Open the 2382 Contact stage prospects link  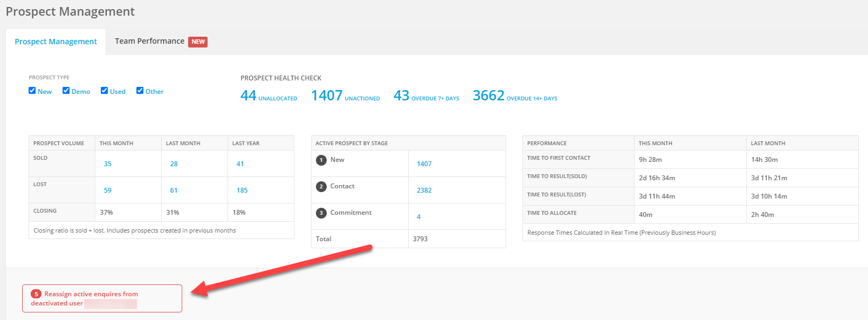tap(424, 190)
